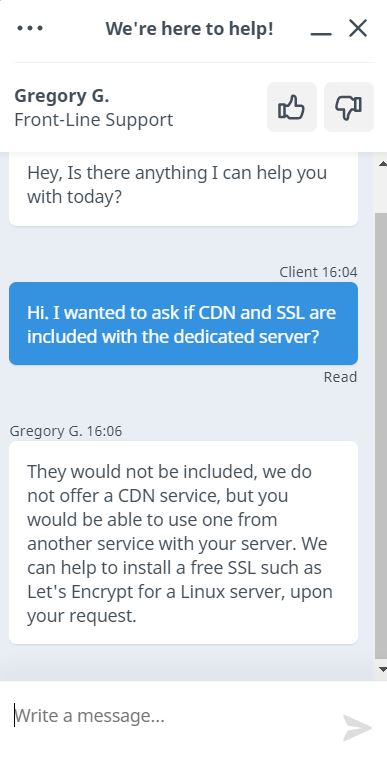Click the chat scrollbar thumb

pyautogui.click(x=382, y=435)
